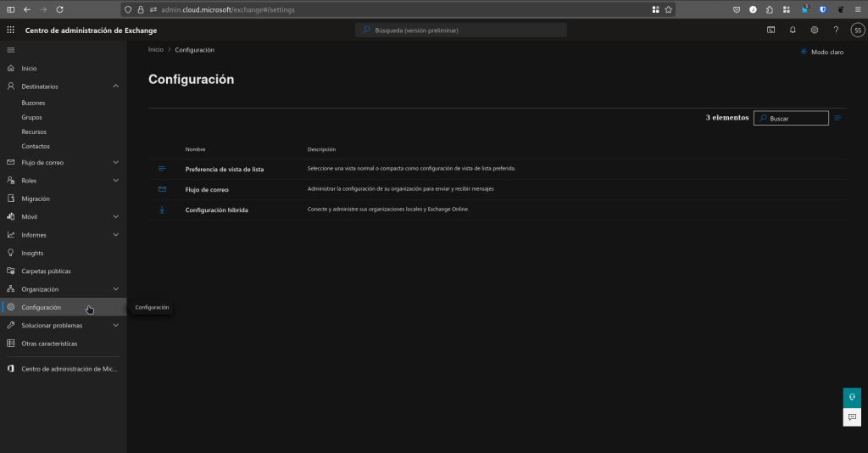Viewport: 868px width, 453px height.
Task: Open Preferencia de vista de lista
Action: (224, 169)
